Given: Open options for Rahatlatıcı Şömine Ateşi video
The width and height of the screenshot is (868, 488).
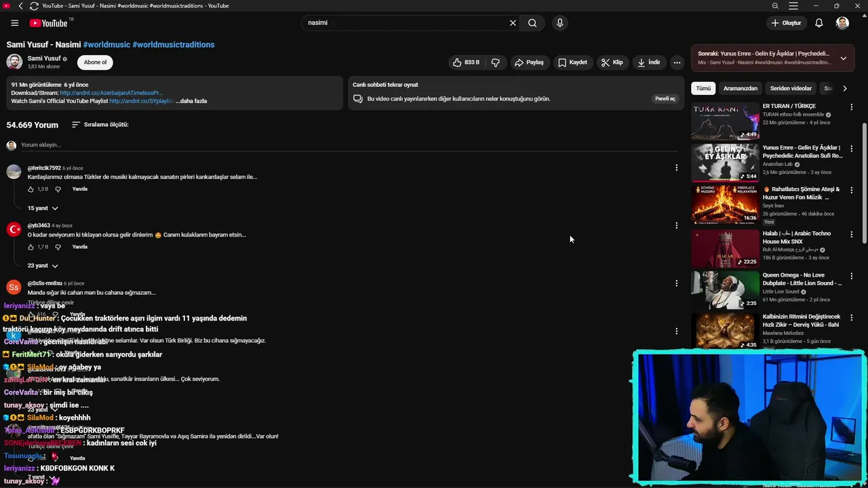Looking at the screenshot, I should pos(851,190).
